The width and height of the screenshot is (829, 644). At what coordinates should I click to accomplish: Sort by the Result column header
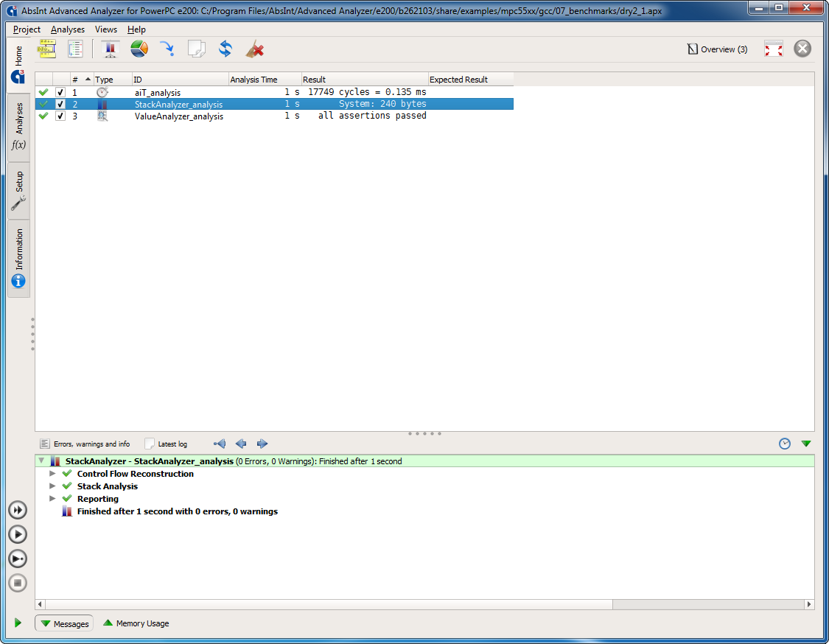[365, 80]
